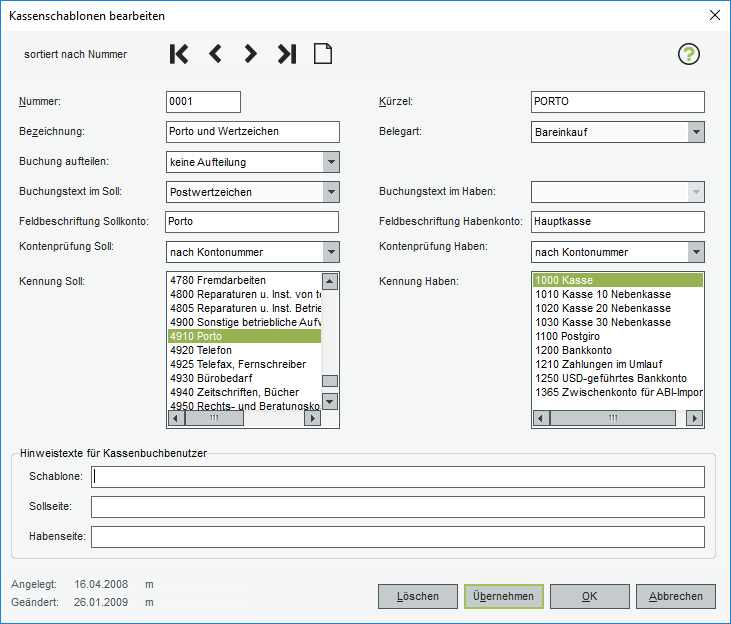
Task: Select 1030 Kasse 30 Nebenkasse entry
Action: (x=618, y=322)
